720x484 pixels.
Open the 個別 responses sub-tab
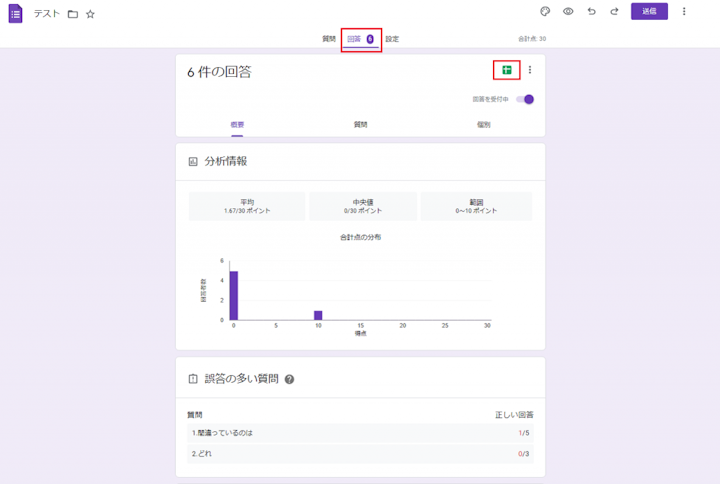tap(483, 125)
